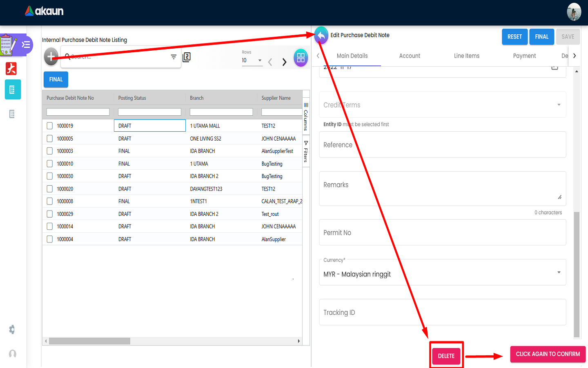Screen dimensions: 588x368
Task: Expand the Credit Terms dropdown
Action: 443,105
